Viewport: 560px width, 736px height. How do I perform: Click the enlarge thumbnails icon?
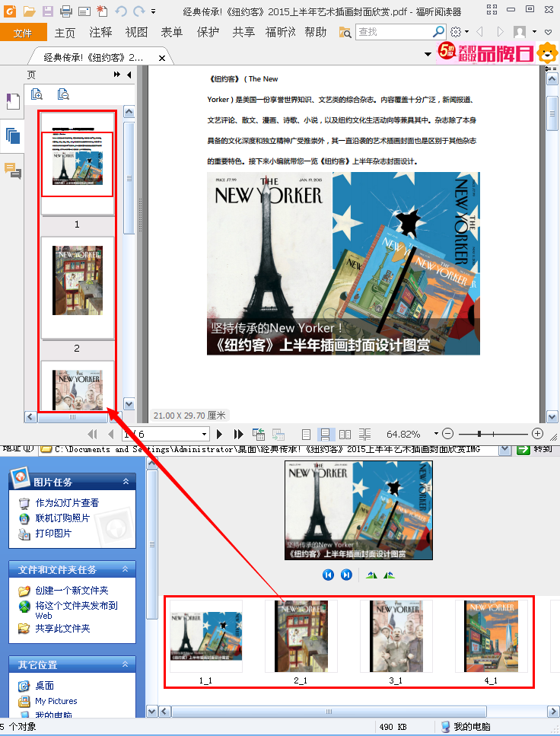[x=37, y=94]
